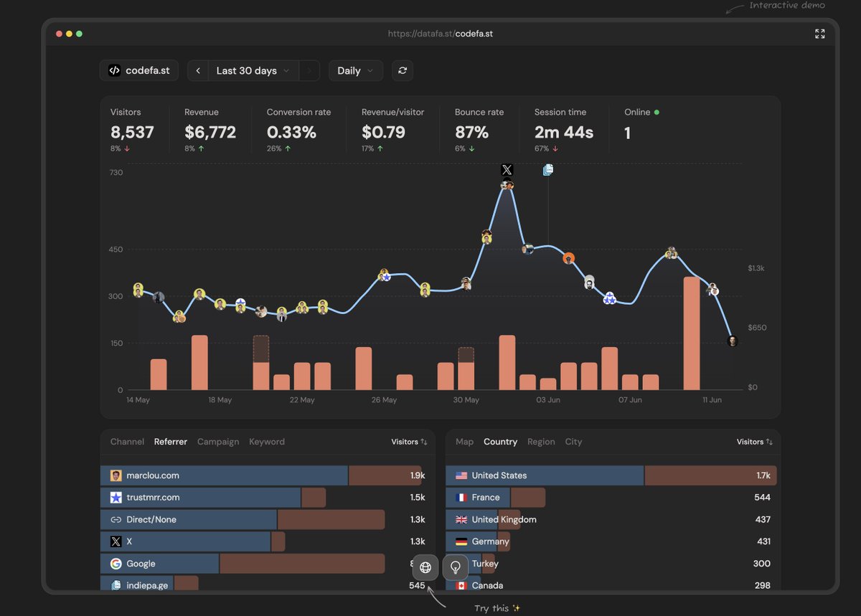Click the tallest revenue bar near 11 Jun
Image resolution: width=861 pixels, height=616 pixels.
pyautogui.click(x=692, y=333)
